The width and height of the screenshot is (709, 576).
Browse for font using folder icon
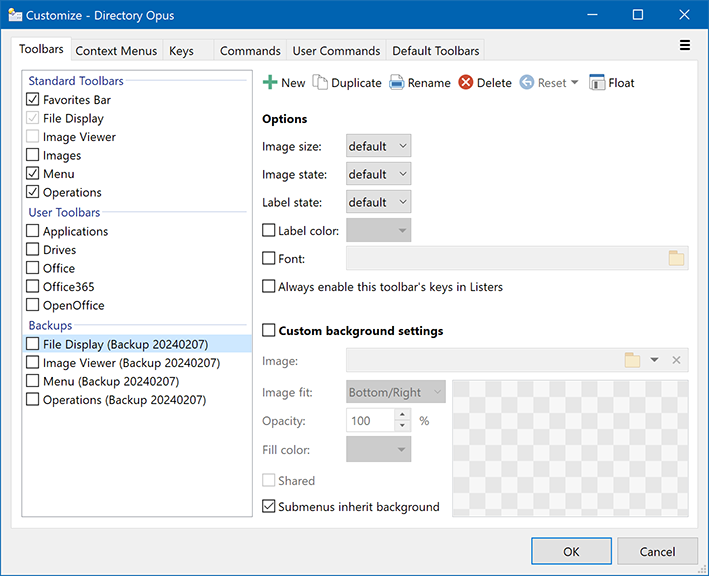676,259
